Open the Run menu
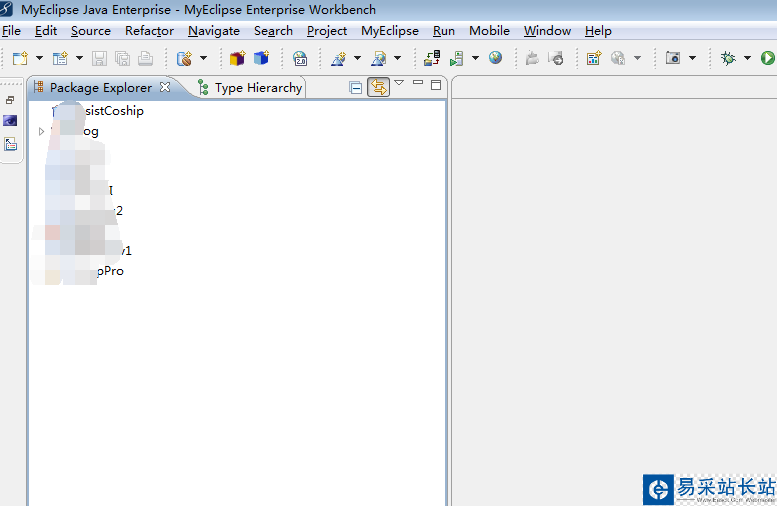This screenshot has width=777, height=506. (x=444, y=31)
